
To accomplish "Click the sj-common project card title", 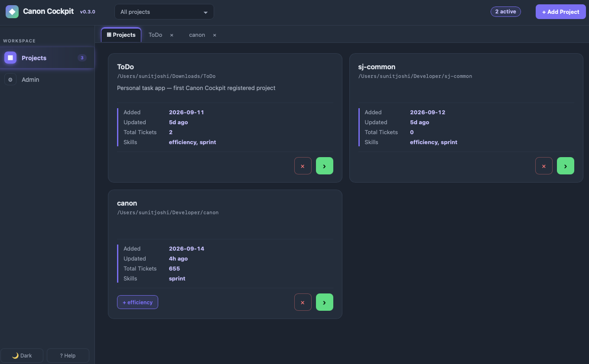I will [x=377, y=67].
